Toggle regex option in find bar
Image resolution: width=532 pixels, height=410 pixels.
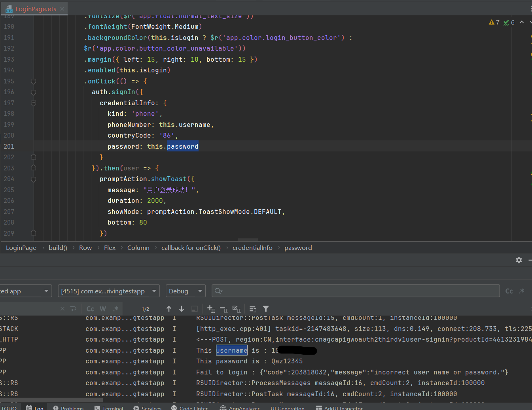point(115,309)
